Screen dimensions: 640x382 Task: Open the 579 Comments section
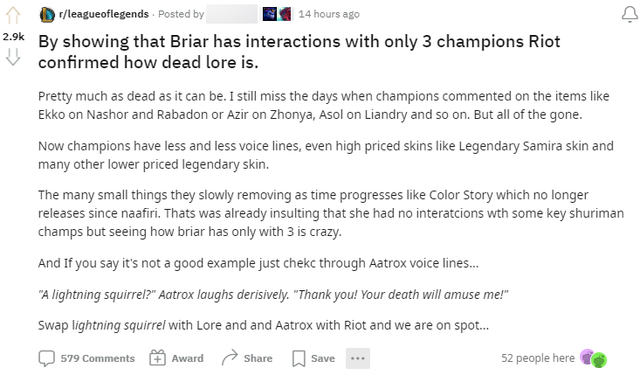tap(87, 358)
